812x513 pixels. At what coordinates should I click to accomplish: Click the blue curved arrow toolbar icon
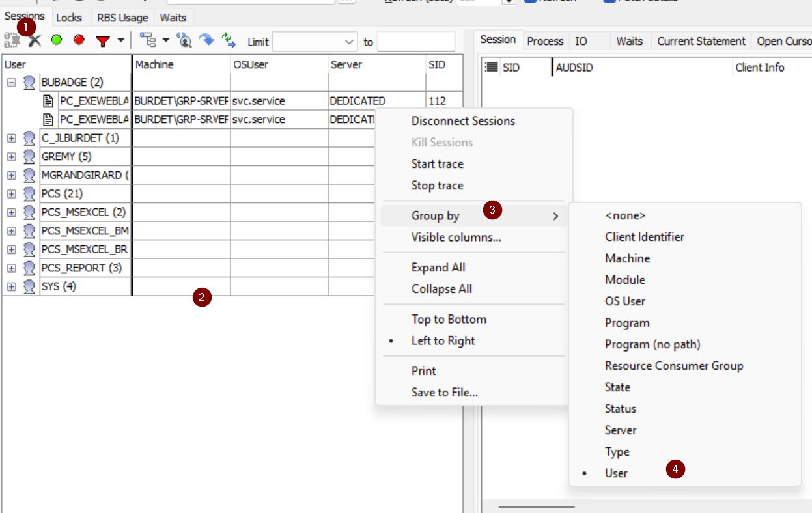[x=206, y=40]
